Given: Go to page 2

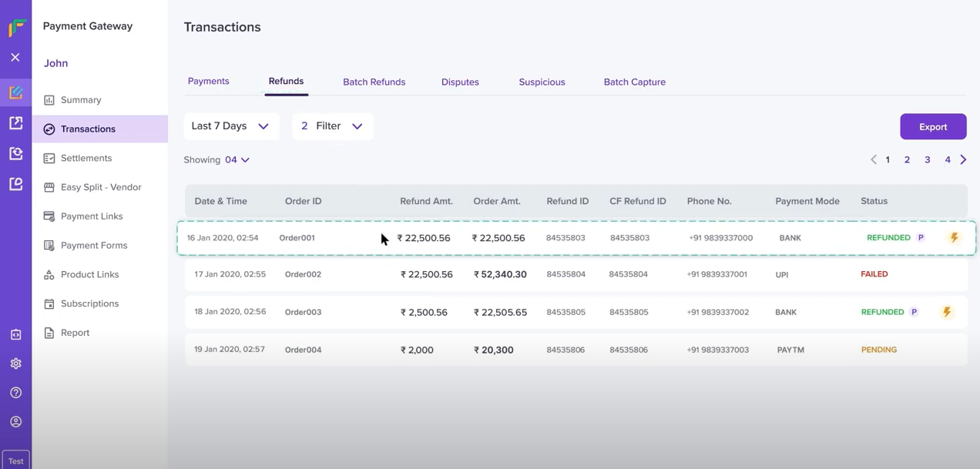Looking at the screenshot, I should click(x=907, y=159).
